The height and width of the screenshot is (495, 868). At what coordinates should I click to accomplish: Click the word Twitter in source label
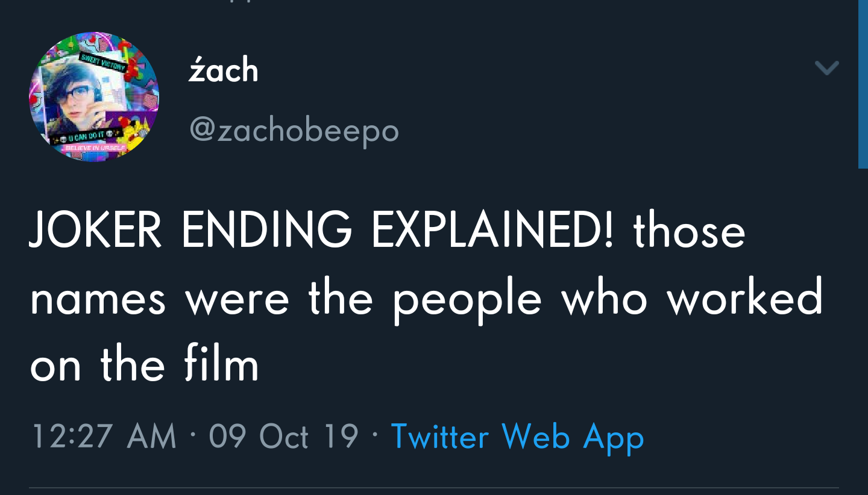click(439, 436)
